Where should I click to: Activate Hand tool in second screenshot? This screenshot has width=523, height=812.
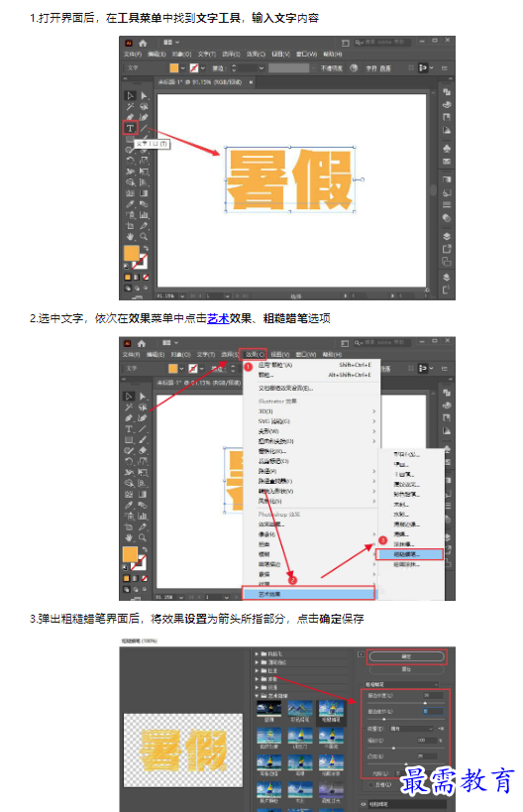[129, 537]
